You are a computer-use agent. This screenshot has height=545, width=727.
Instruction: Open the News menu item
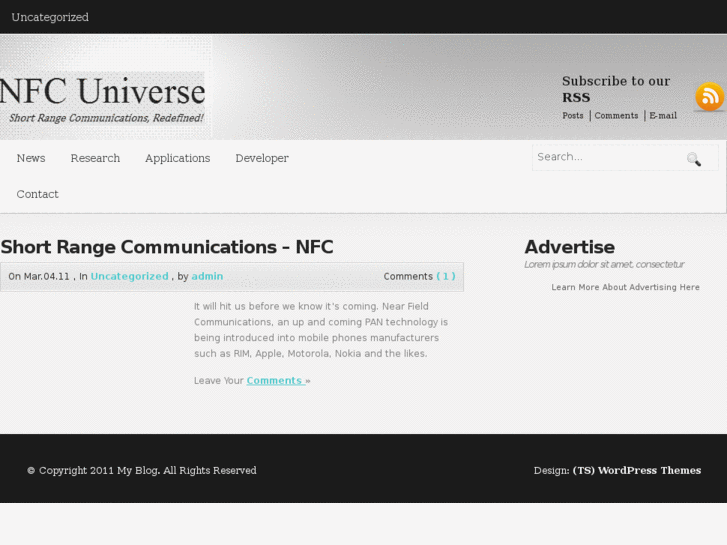[x=31, y=158]
